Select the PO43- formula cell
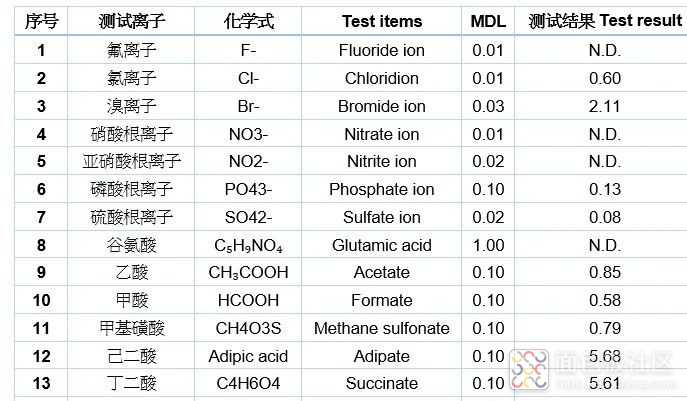The image size is (687, 401). coord(248,189)
